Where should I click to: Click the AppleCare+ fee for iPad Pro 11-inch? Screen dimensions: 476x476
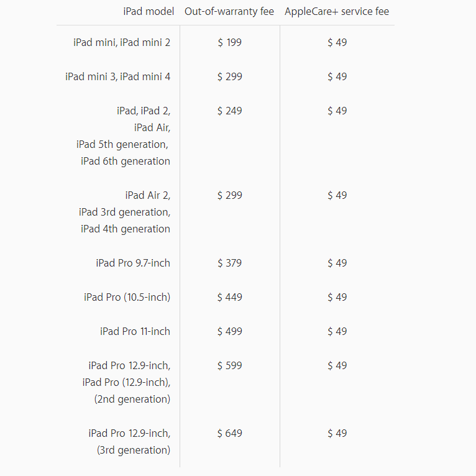click(337, 331)
